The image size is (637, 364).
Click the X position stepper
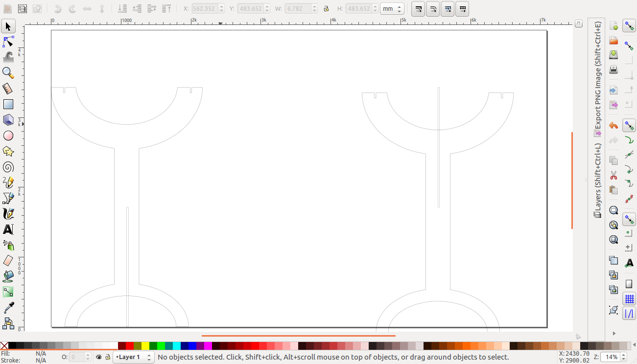click(221, 9)
